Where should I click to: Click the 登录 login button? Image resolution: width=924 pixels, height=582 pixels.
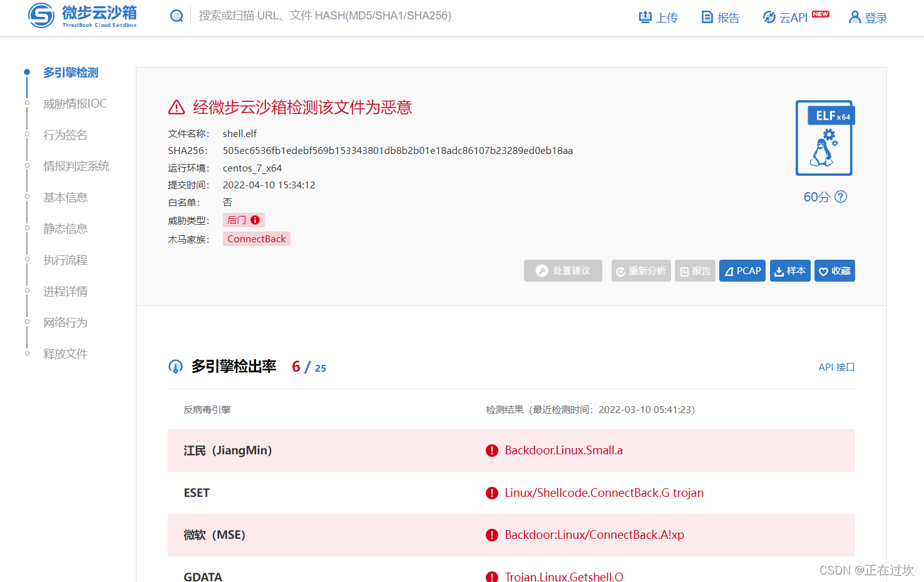coord(868,18)
